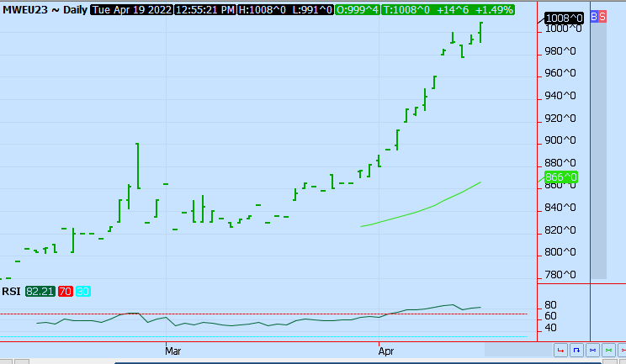The height and width of the screenshot is (364, 626).
Task: Click the Apr label on the time axis
Action: click(x=386, y=351)
